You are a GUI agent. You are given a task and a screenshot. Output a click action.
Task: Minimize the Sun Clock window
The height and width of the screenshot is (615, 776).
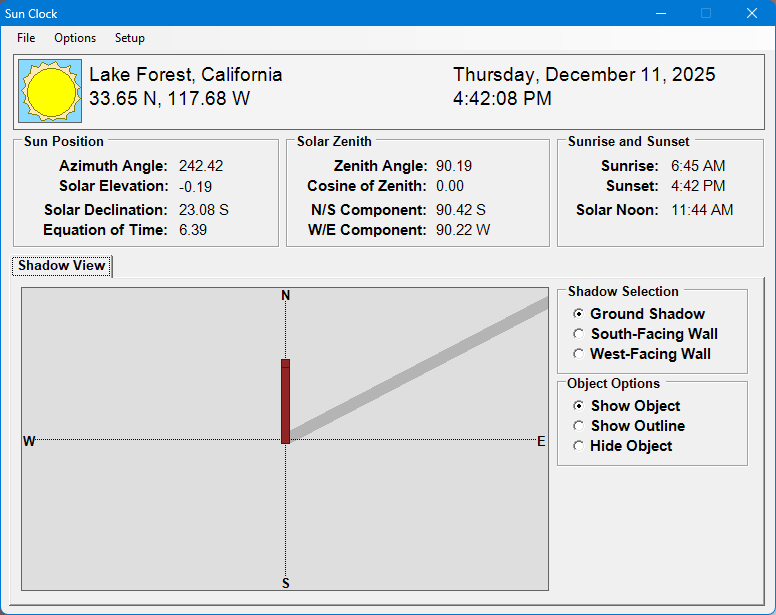[660, 14]
